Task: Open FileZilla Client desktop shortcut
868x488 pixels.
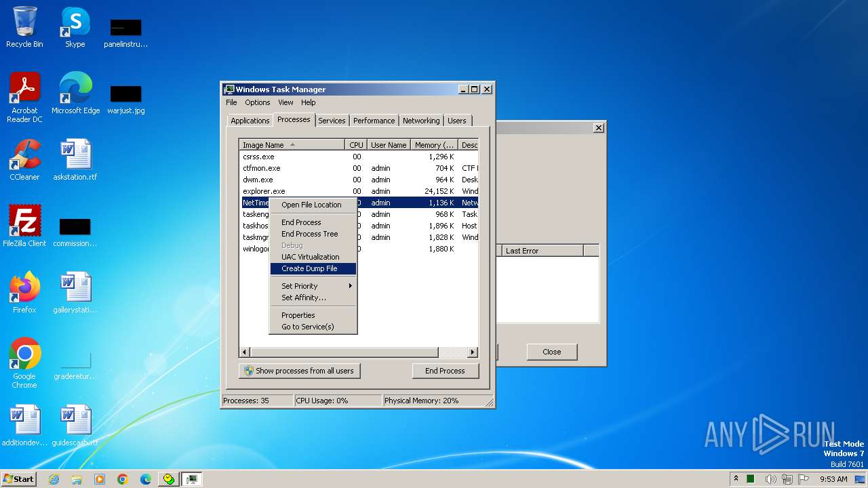Action: [x=24, y=226]
